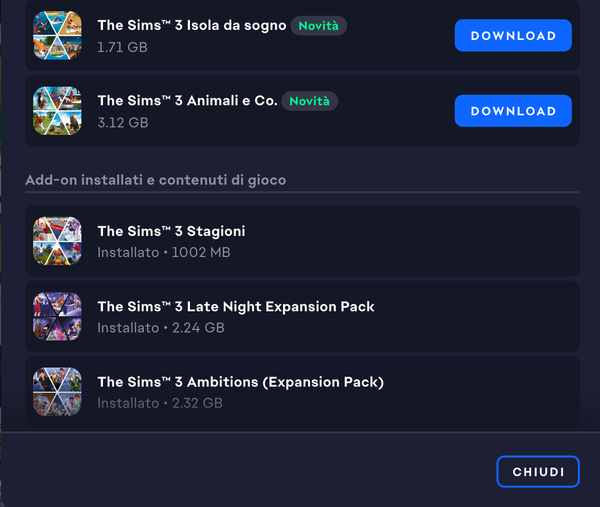Click the Add-on installati e contenuti heading

pyautogui.click(x=156, y=180)
